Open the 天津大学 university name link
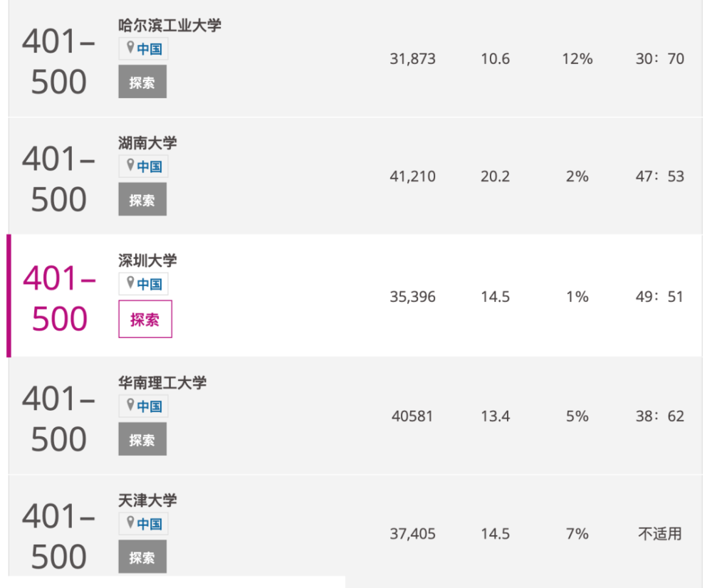Image resolution: width=712 pixels, height=588 pixels. point(147,500)
